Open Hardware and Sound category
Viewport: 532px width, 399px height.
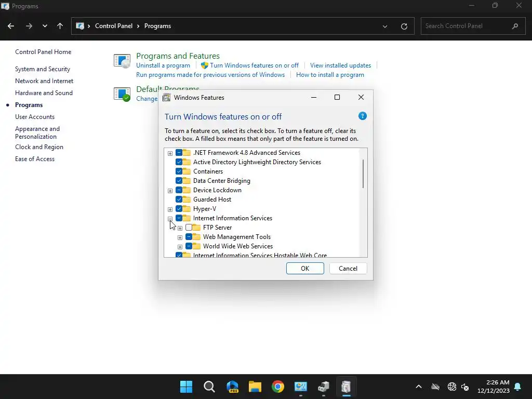click(x=44, y=92)
